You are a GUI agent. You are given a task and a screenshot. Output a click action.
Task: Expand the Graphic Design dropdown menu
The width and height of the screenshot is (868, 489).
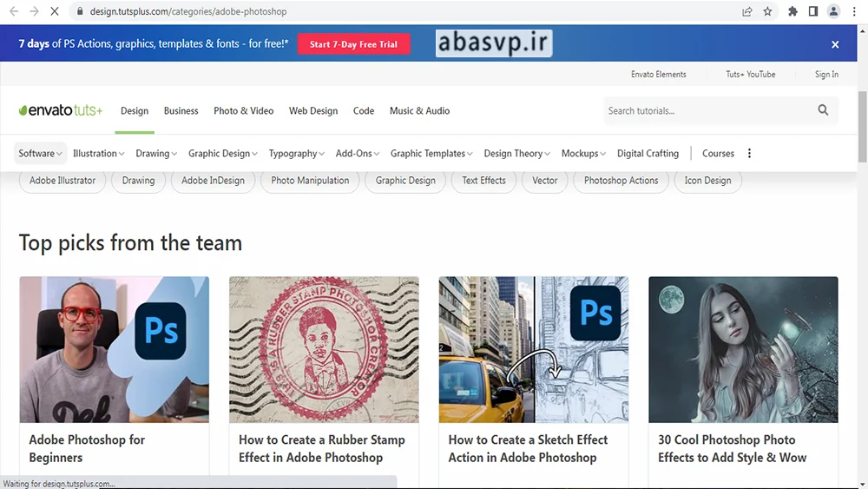tap(222, 154)
